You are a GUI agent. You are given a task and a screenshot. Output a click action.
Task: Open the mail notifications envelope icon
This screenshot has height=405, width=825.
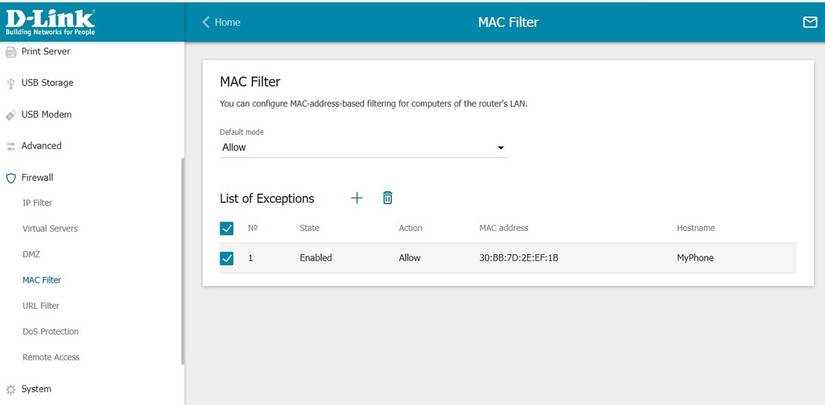pyautogui.click(x=810, y=22)
